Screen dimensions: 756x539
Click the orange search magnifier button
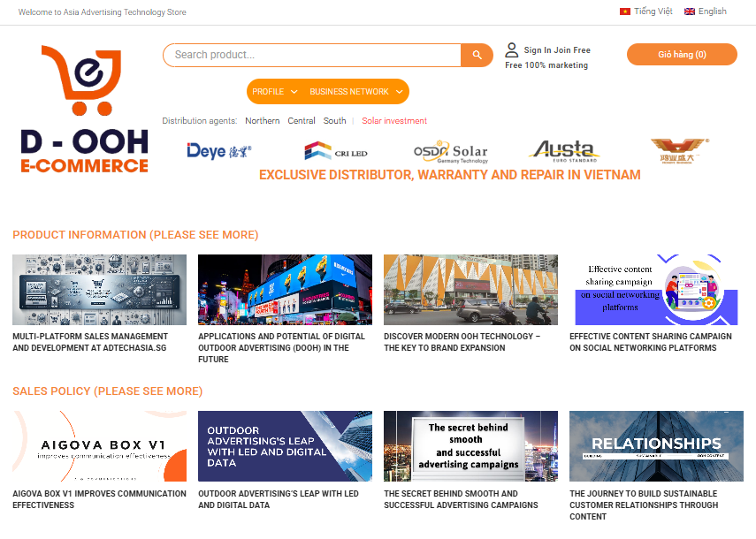pos(477,55)
